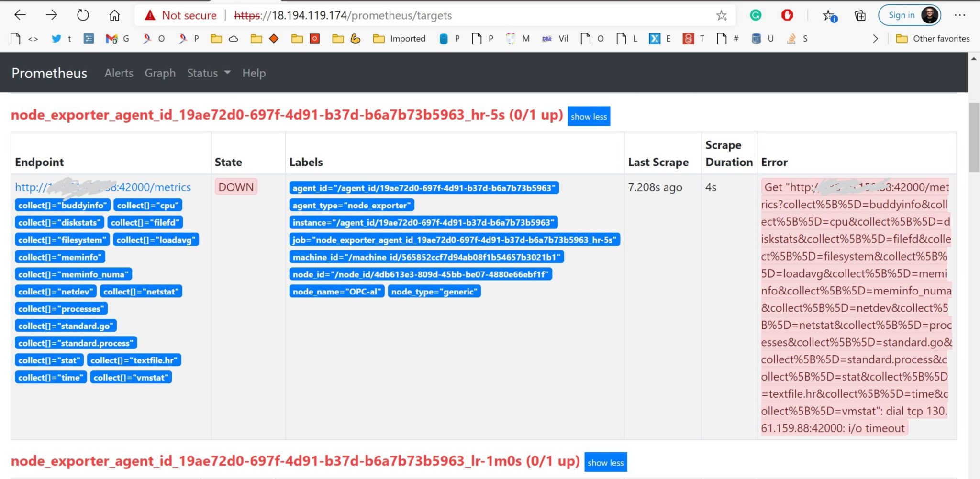Screen dimensions: 980x479
Task: Open the blue X bookmark labeled E
Action: 660,39
